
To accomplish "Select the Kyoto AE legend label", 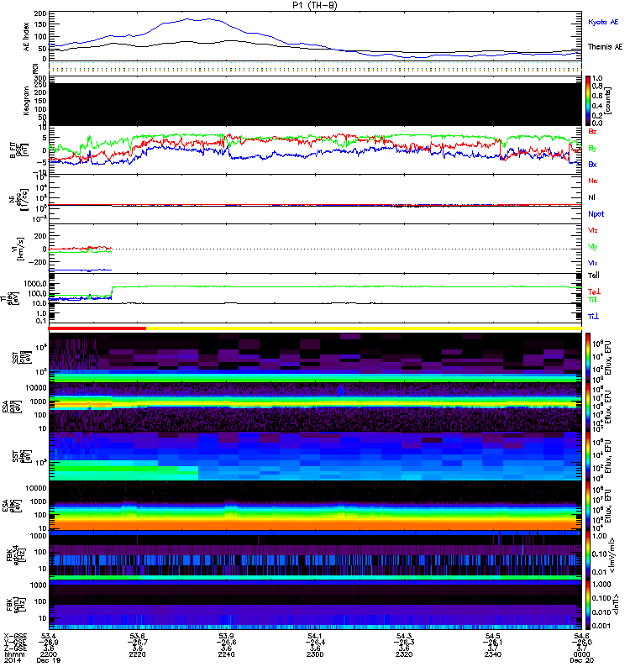I will pos(603,22).
